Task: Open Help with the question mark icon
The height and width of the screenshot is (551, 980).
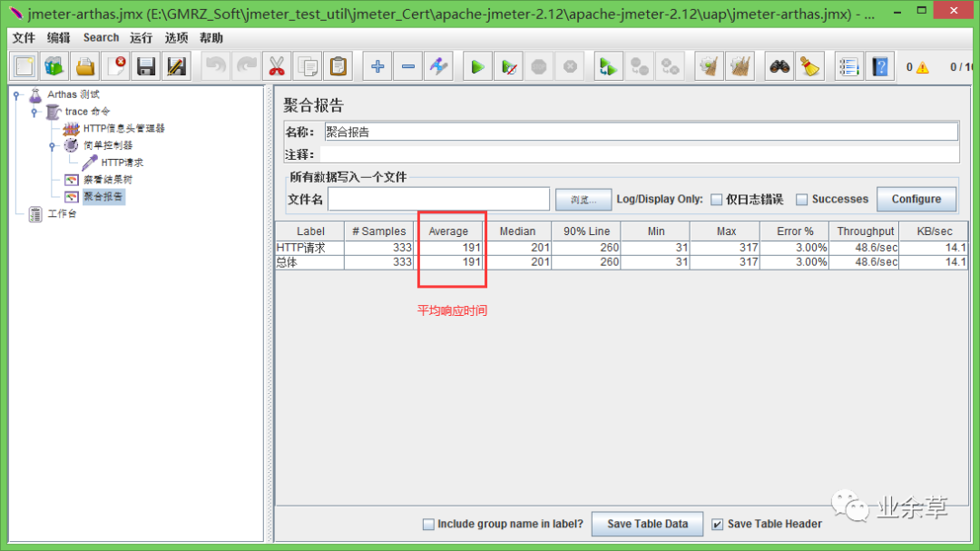Action: [879, 66]
